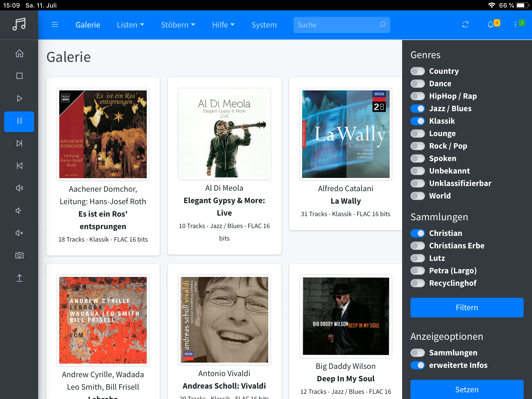Start playback with the play icon
The height and width of the screenshot is (399, 532).
click(x=19, y=98)
